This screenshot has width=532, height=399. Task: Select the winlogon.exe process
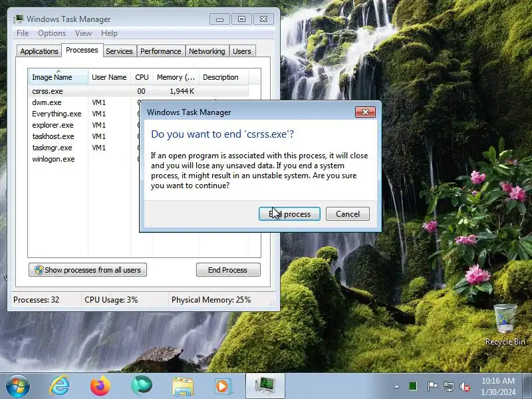click(x=53, y=159)
